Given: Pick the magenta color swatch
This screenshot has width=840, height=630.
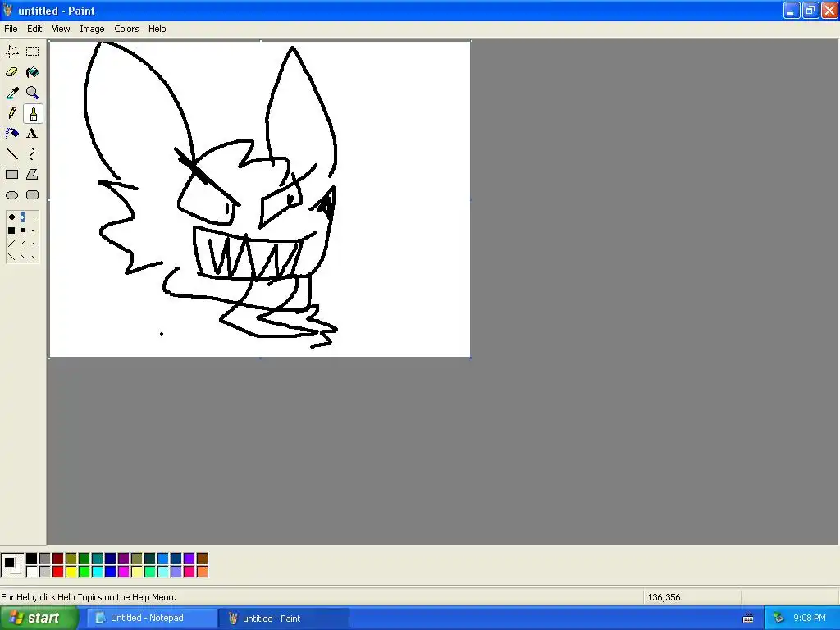Looking at the screenshot, I should click(123, 572).
